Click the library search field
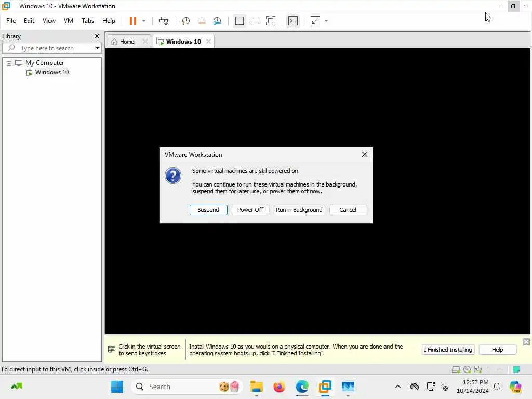 tap(47, 48)
